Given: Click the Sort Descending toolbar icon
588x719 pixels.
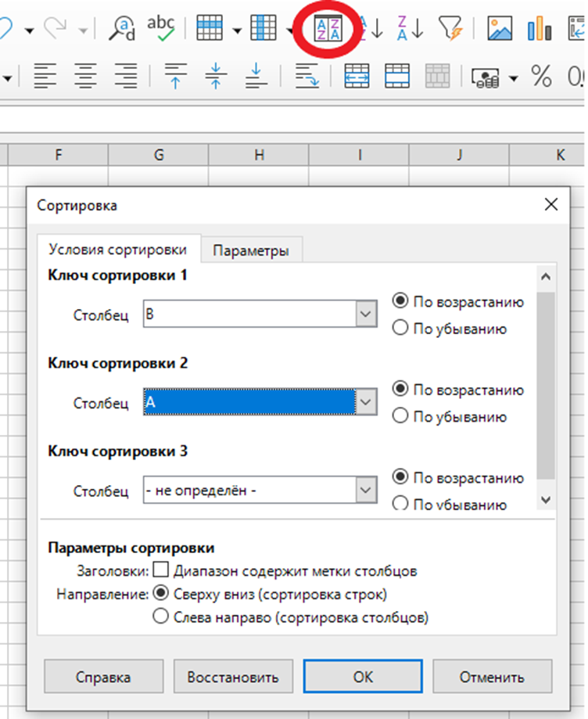Looking at the screenshot, I should point(410,29).
